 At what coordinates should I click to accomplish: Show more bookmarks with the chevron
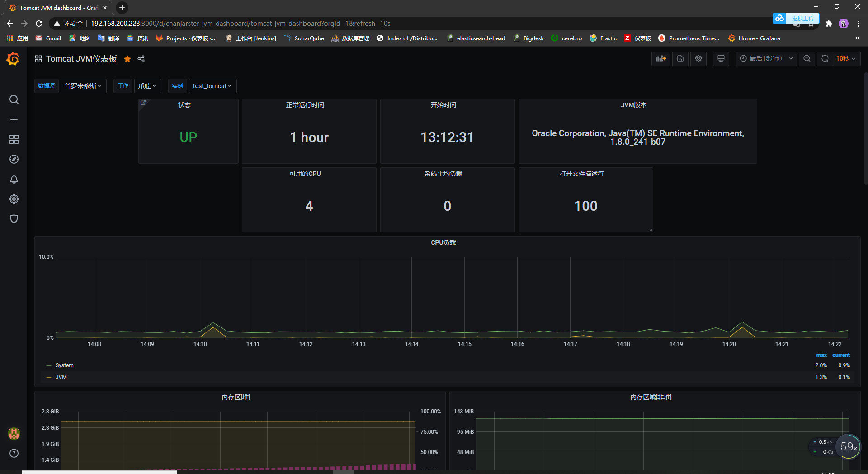[857, 38]
